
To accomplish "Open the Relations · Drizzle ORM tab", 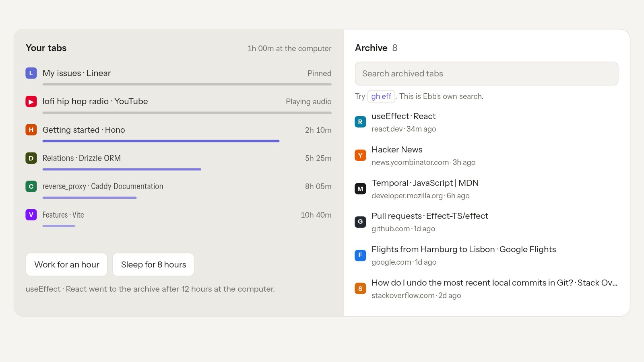I will (178, 161).
